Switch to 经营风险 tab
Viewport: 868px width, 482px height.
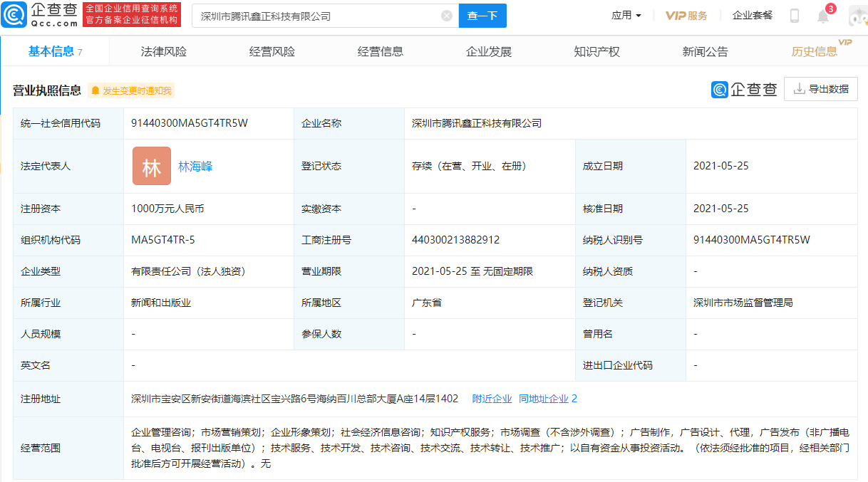pyautogui.click(x=272, y=51)
